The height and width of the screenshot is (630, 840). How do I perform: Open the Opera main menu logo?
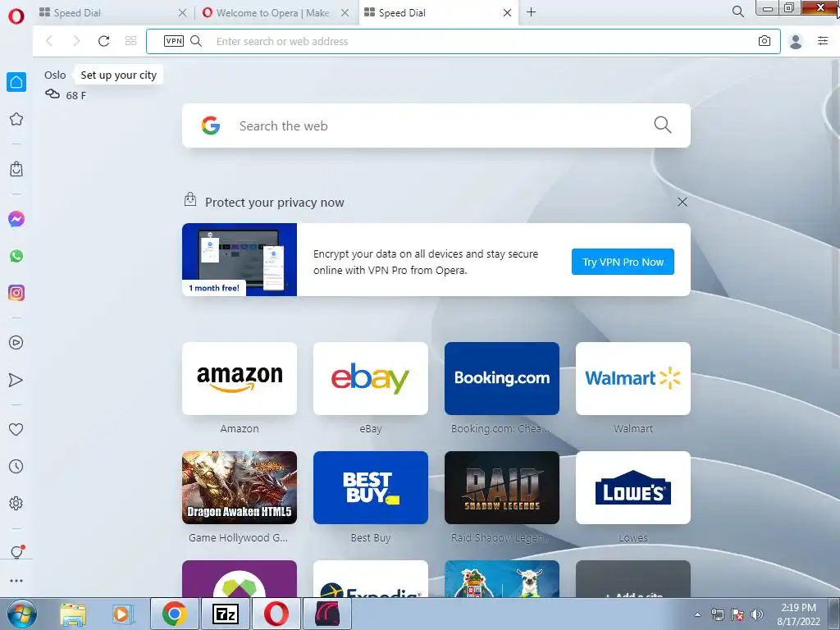click(16, 16)
